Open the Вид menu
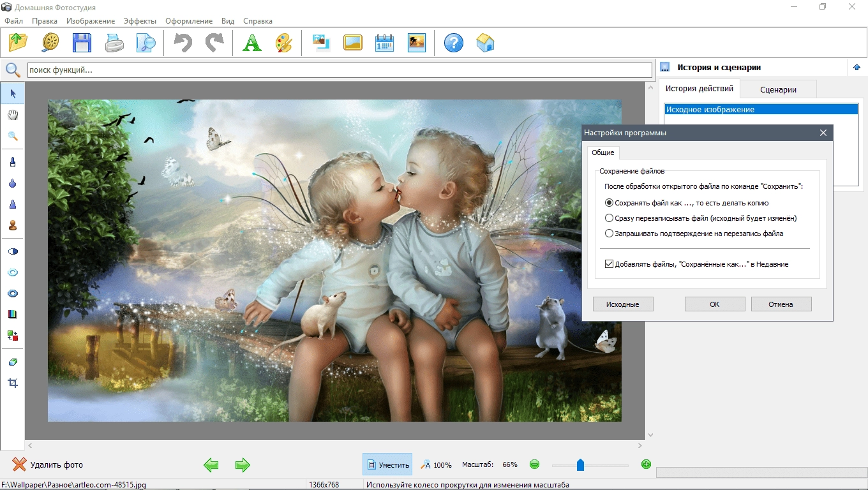Image resolution: width=868 pixels, height=490 pixels. 228,21
